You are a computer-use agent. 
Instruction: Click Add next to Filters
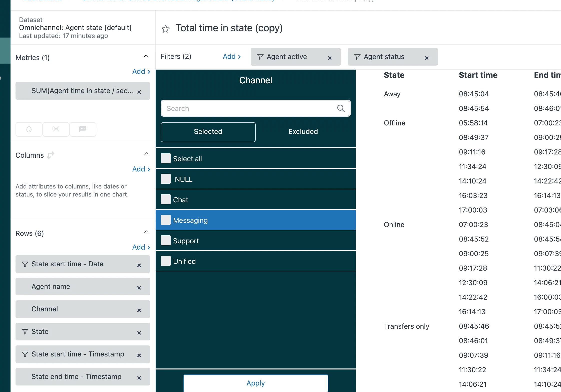[x=232, y=57]
